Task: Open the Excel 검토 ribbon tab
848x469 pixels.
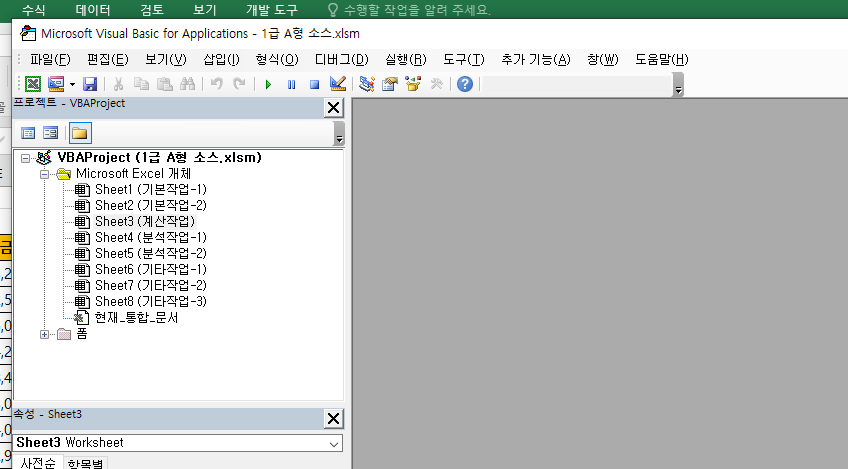Action: pyautogui.click(x=151, y=10)
